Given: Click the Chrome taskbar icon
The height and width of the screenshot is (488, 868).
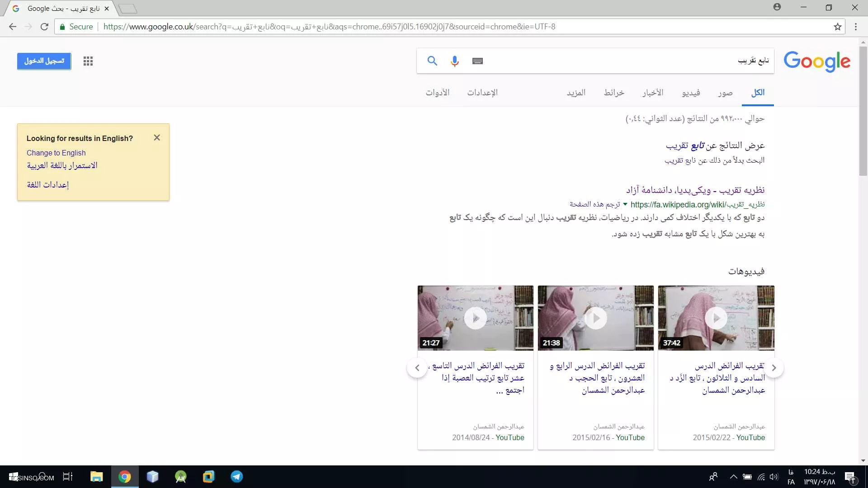Looking at the screenshot, I should (x=125, y=477).
